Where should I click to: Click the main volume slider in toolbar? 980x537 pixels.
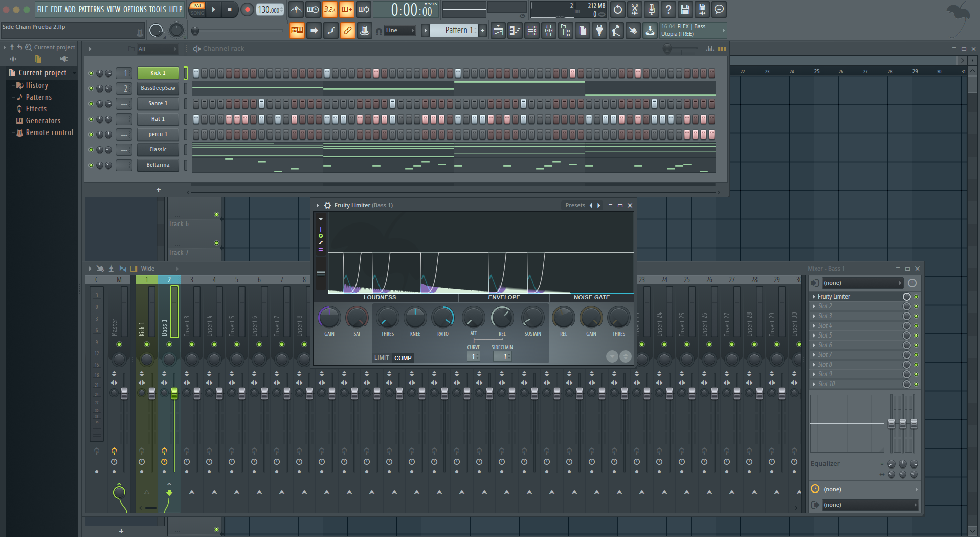point(238,31)
